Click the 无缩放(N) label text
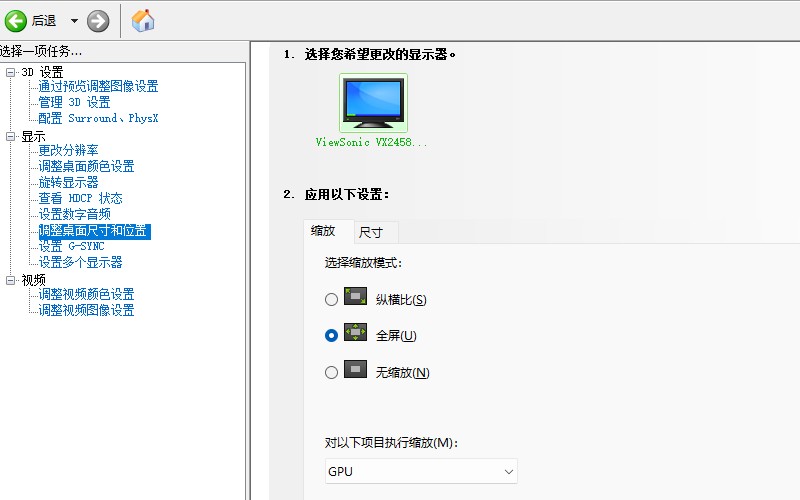The height and width of the screenshot is (500, 800). [x=403, y=373]
